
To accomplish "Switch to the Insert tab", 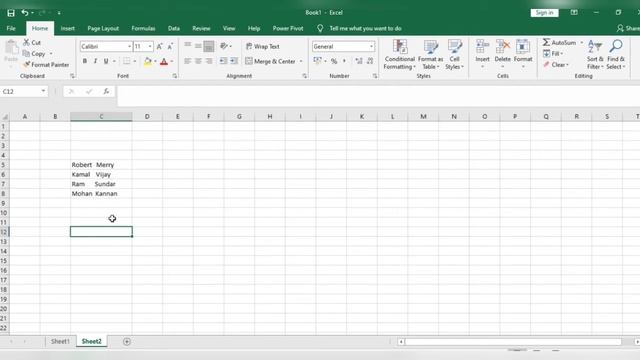I will coord(67,29).
